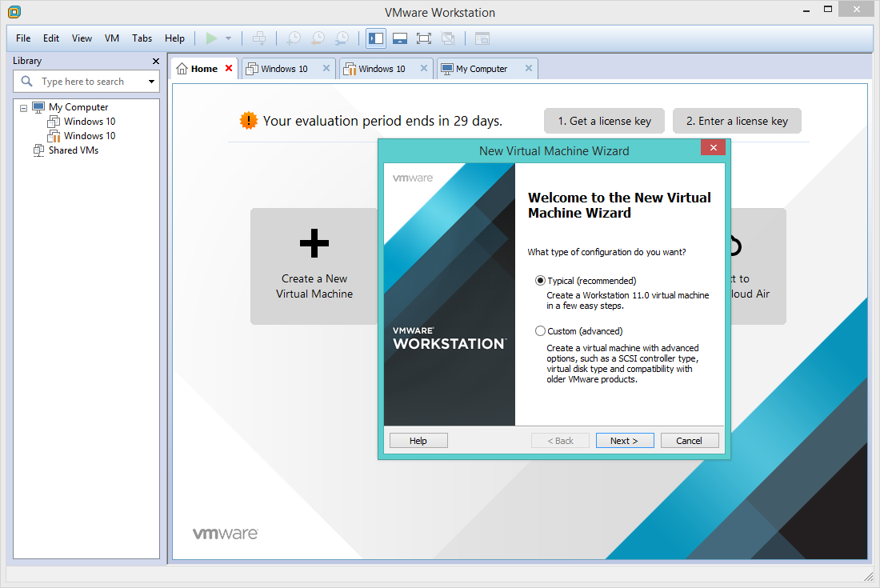The image size is (880, 588).
Task: Open Snapshot Manager toolbar icon
Action: [342, 38]
